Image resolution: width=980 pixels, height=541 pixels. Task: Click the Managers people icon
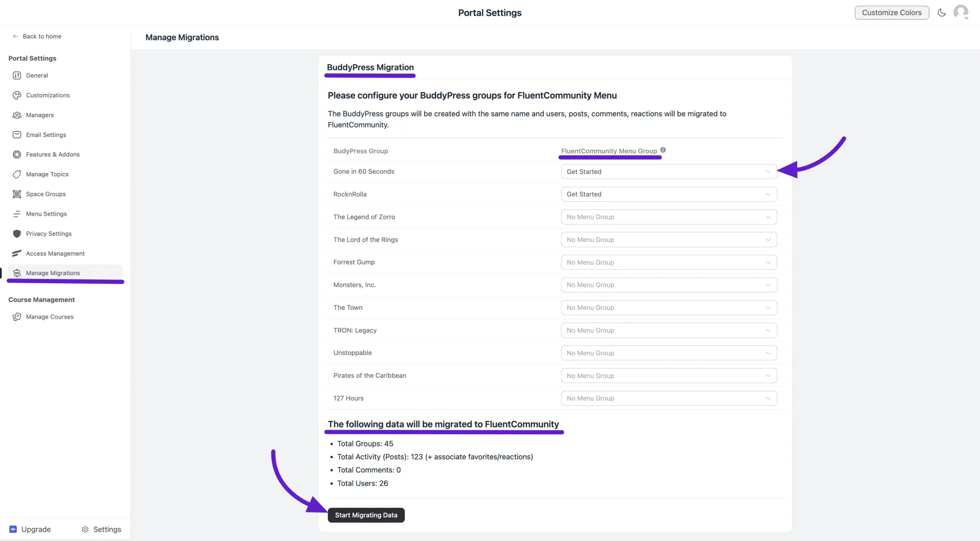coord(17,115)
